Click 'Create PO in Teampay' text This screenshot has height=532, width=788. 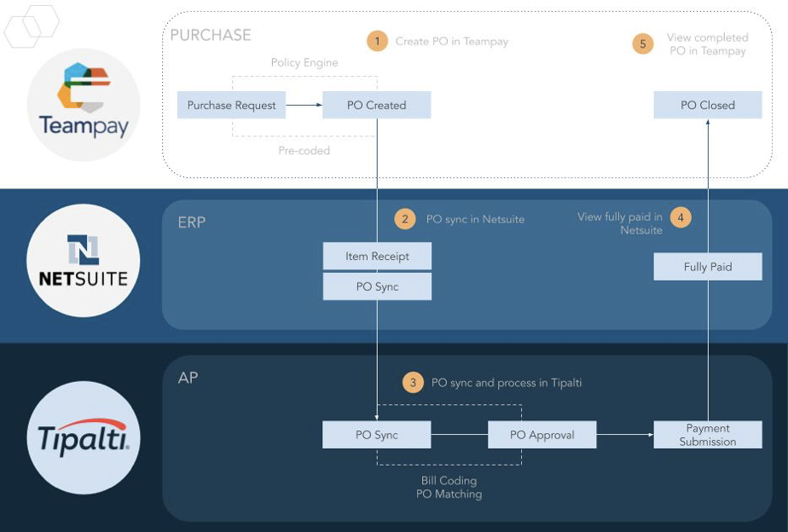(452, 41)
